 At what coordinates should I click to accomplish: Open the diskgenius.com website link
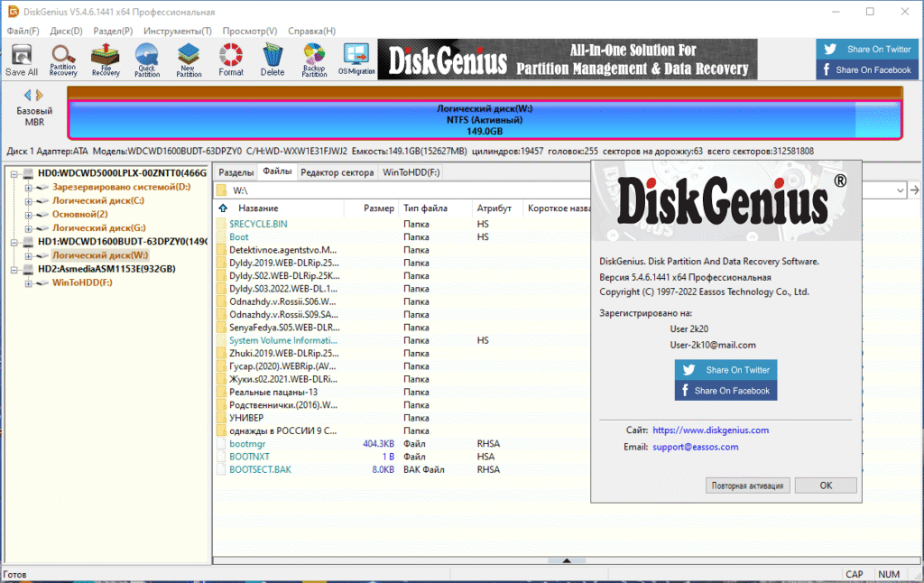tap(711, 430)
